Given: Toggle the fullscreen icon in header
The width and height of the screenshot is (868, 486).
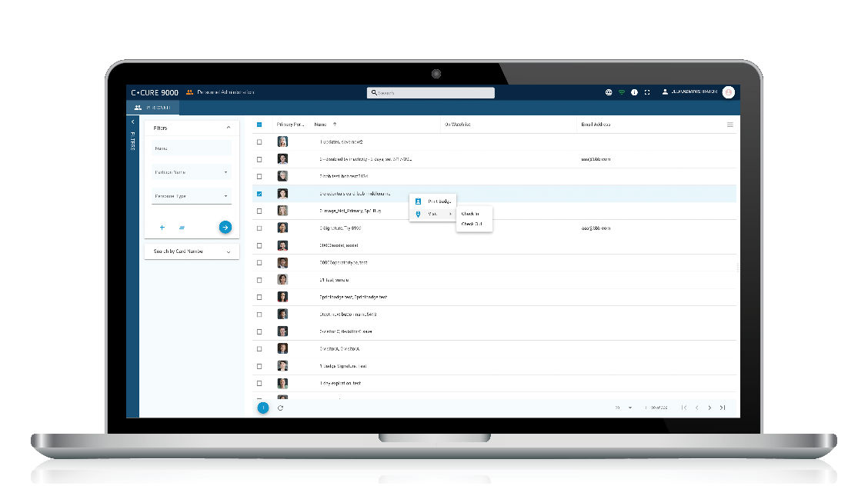Looking at the screenshot, I should (647, 92).
